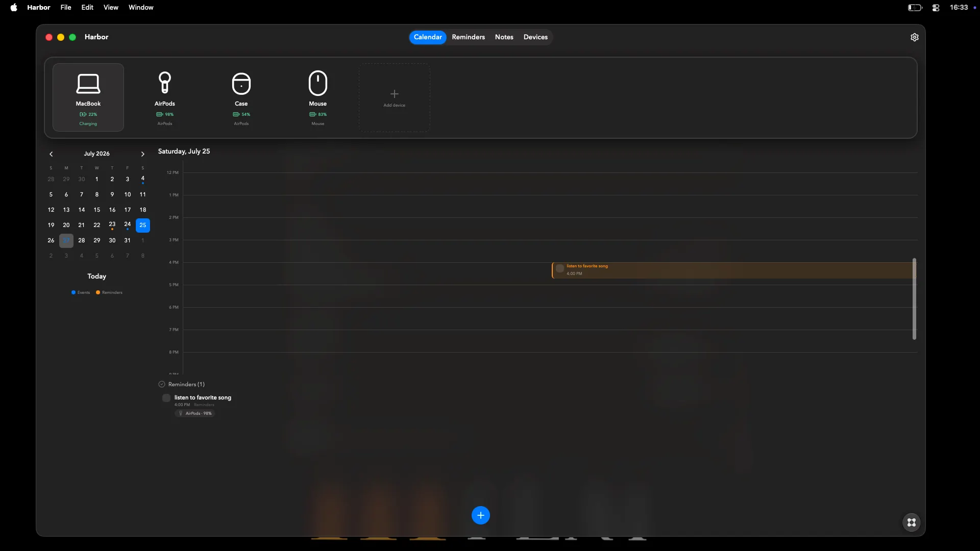This screenshot has height=551, width=980.
Task: Click the July 2026 month label
Action: [x=97, y=154]
